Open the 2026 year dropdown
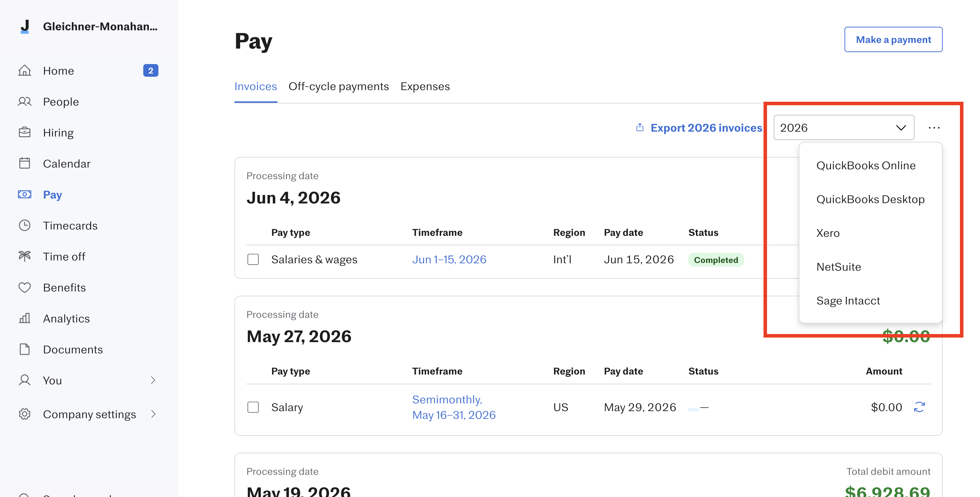Image resolution: width=980 pixels, height=497 pixels. (x=844, y=128)
